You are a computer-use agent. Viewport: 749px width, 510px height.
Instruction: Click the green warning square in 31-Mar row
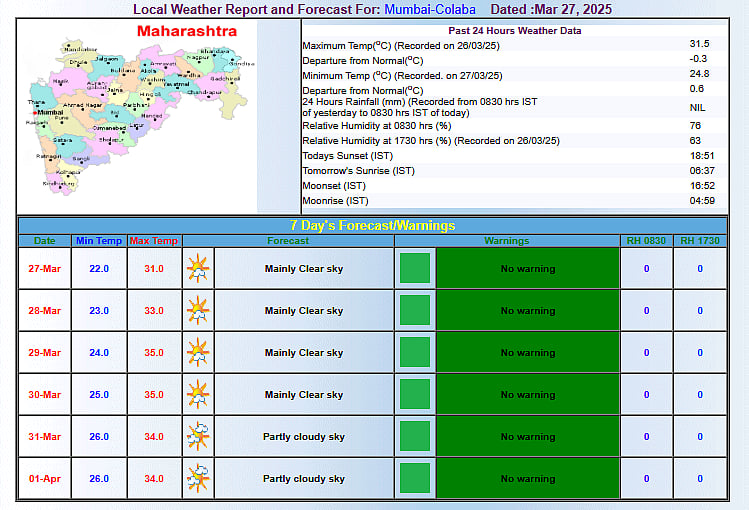click(415, 436)
